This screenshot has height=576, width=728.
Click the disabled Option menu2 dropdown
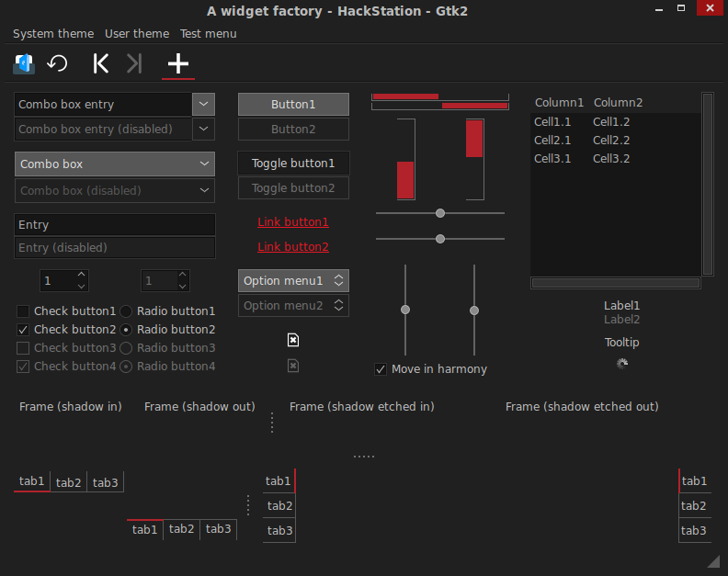[x=293, y=306]
